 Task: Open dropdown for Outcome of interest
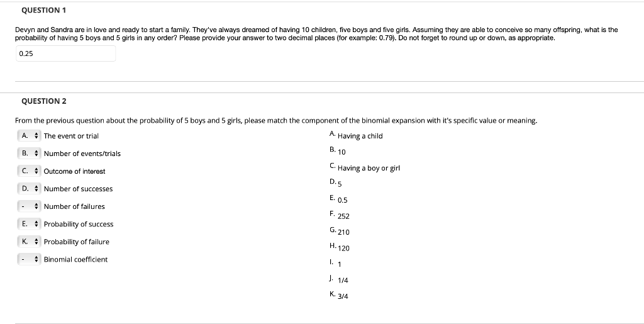coord(29,171)
